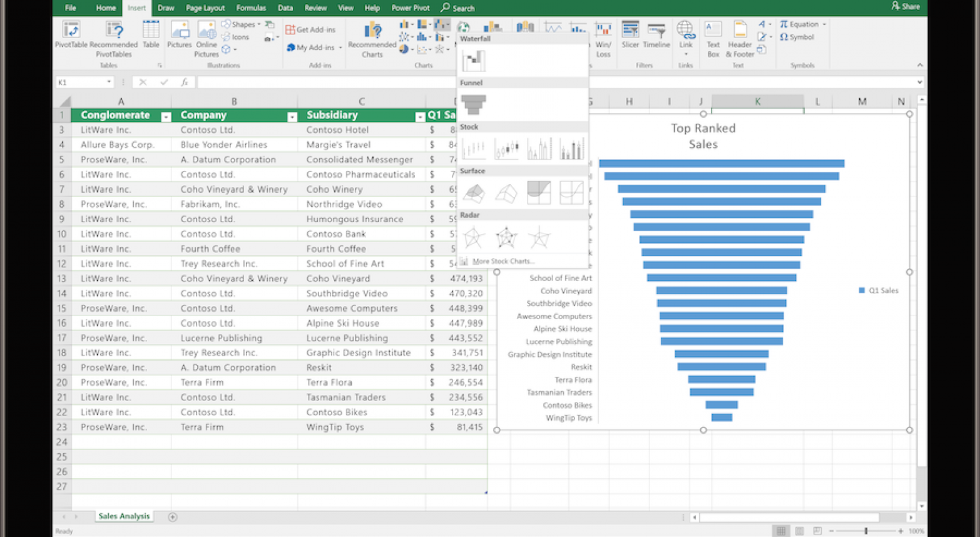Add a new sheet

173,517
